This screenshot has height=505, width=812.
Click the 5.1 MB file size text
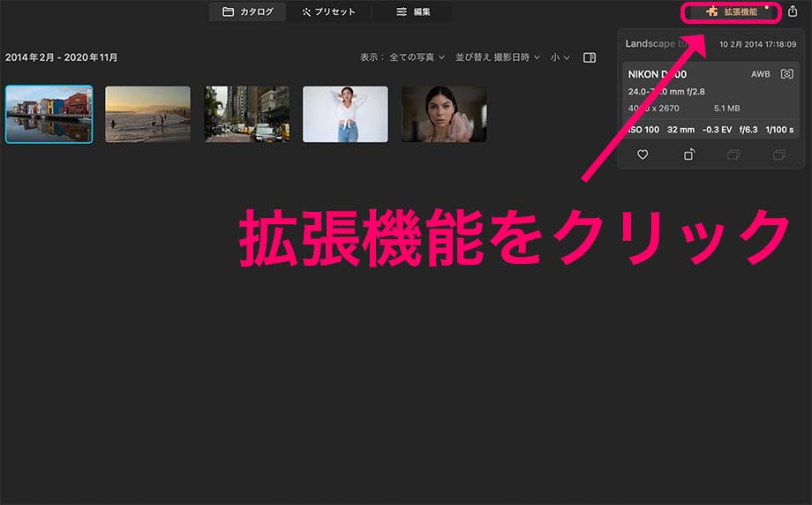(726, 109)
